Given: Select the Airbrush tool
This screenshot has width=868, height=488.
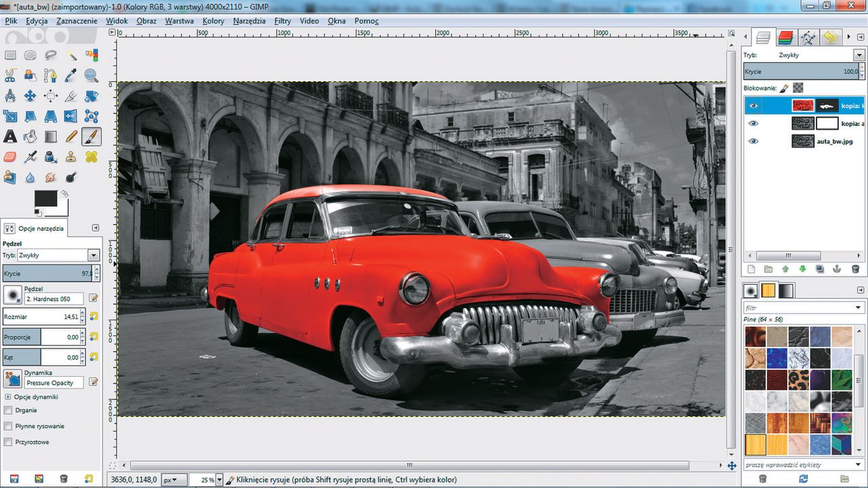Looking at the screenshot, I should tap(31, 157).
